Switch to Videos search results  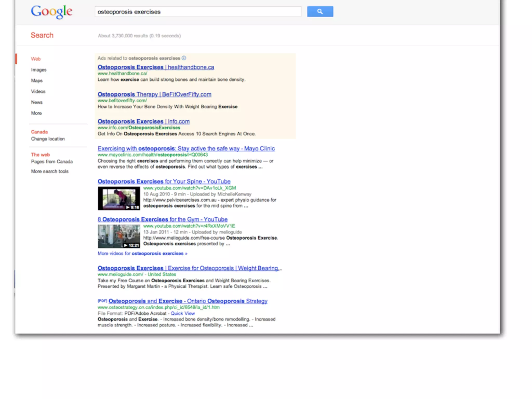(x=38, y=91)
